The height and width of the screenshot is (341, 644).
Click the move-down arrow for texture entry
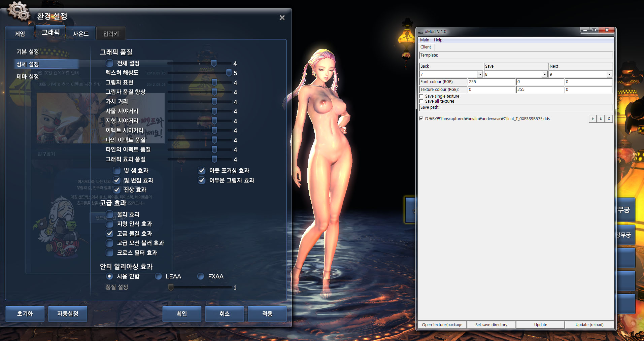point(601,119)
